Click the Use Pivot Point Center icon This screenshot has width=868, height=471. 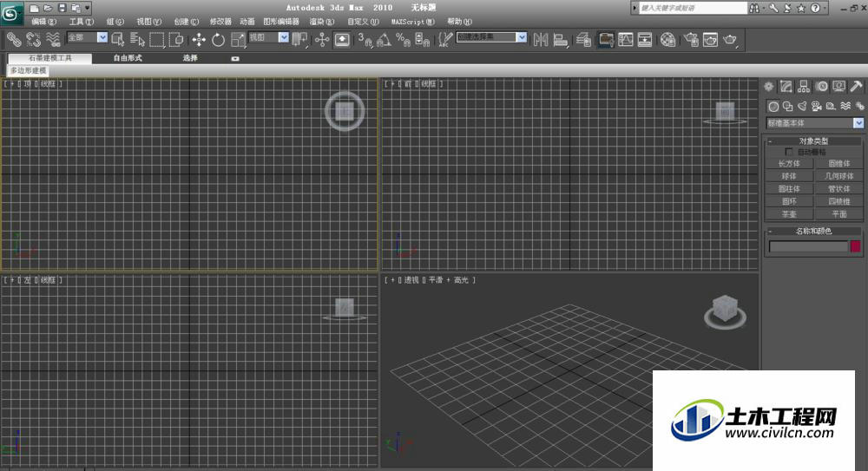[x=299, y=39]
